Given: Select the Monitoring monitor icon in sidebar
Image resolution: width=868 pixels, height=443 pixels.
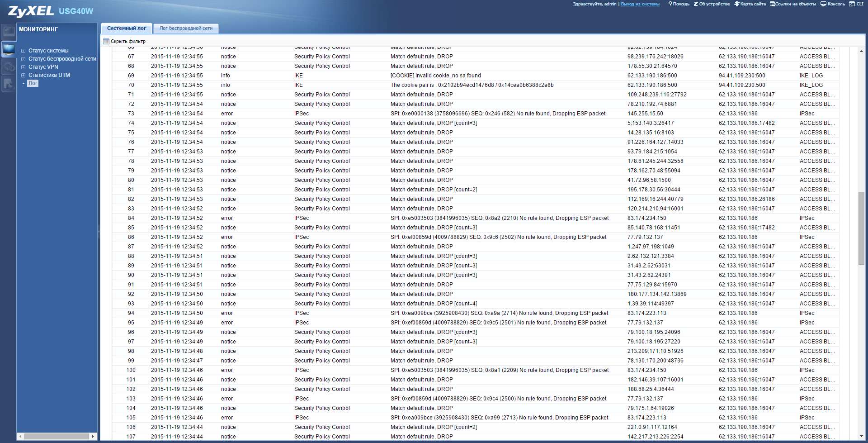Looking at the screenshot, I should coord(9,49).
